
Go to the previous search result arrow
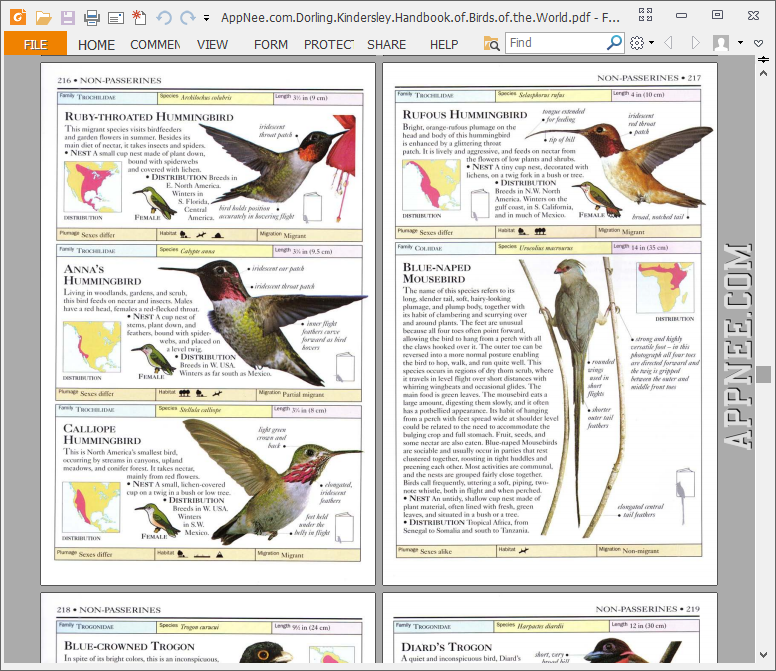[x=668, y=43]
